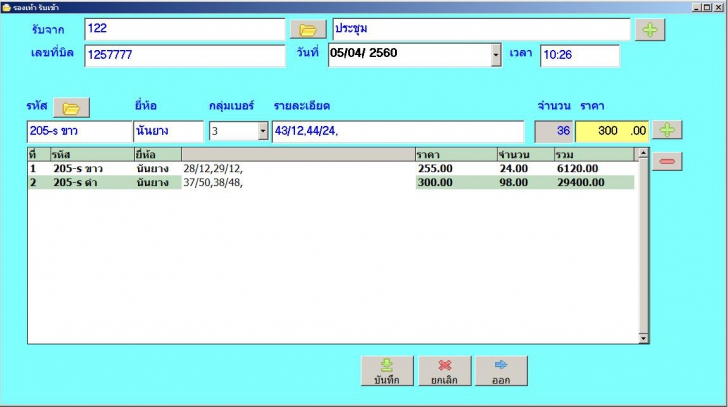The height and width of the screenshot is (407, 728).
Task: Select table row 1 205-s ขาว
Action: 331,168
